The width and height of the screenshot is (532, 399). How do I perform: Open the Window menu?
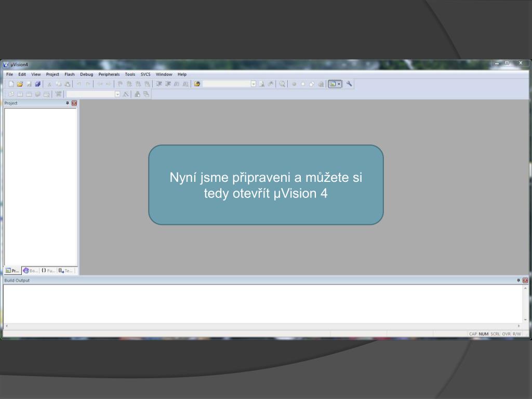click(x=164, y=74)
